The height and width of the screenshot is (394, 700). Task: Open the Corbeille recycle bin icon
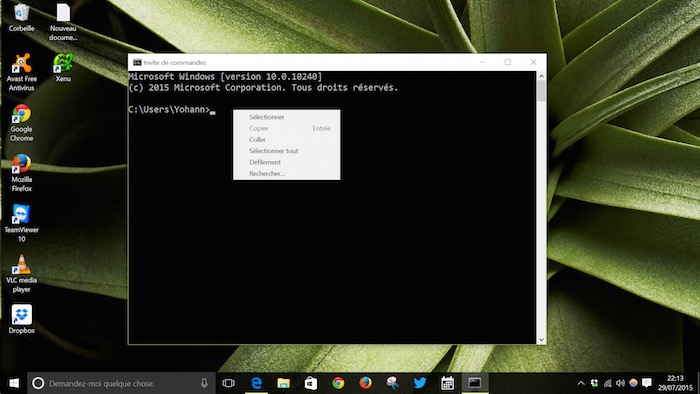pos(21,17)
